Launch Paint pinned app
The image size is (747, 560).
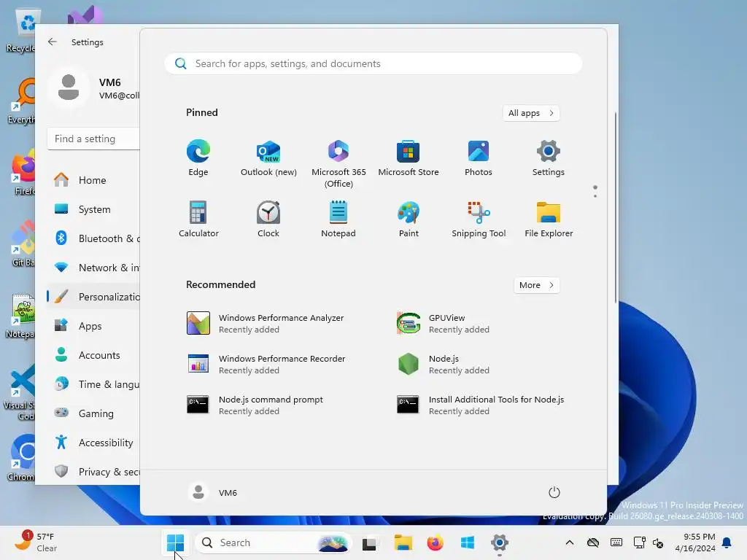(409, 219)
